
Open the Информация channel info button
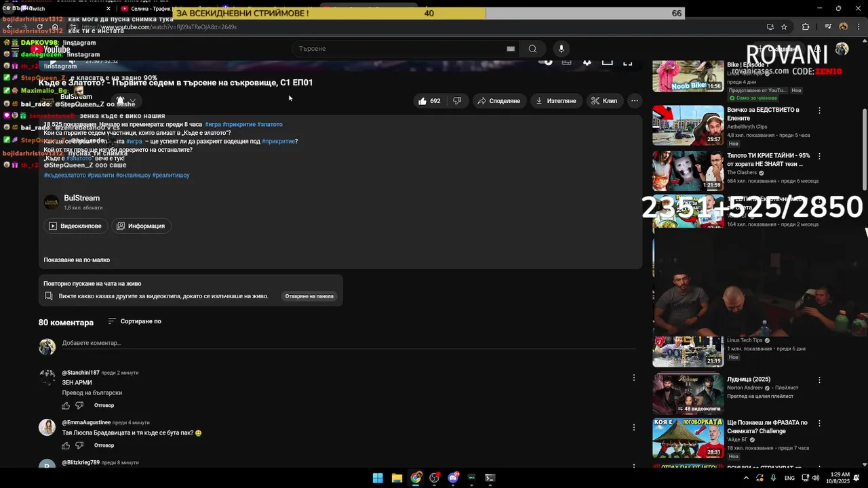click(x=141, y=226)
